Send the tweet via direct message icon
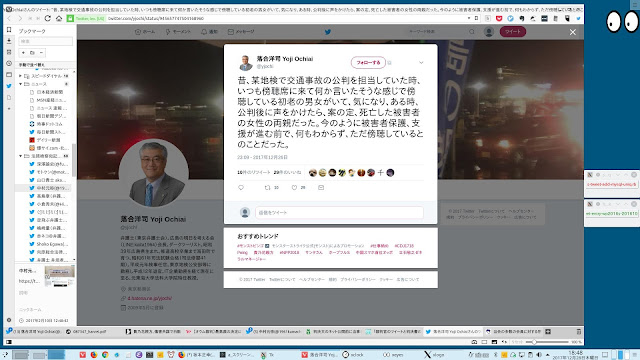Screen dimensions: 640x360 (321, 188)
